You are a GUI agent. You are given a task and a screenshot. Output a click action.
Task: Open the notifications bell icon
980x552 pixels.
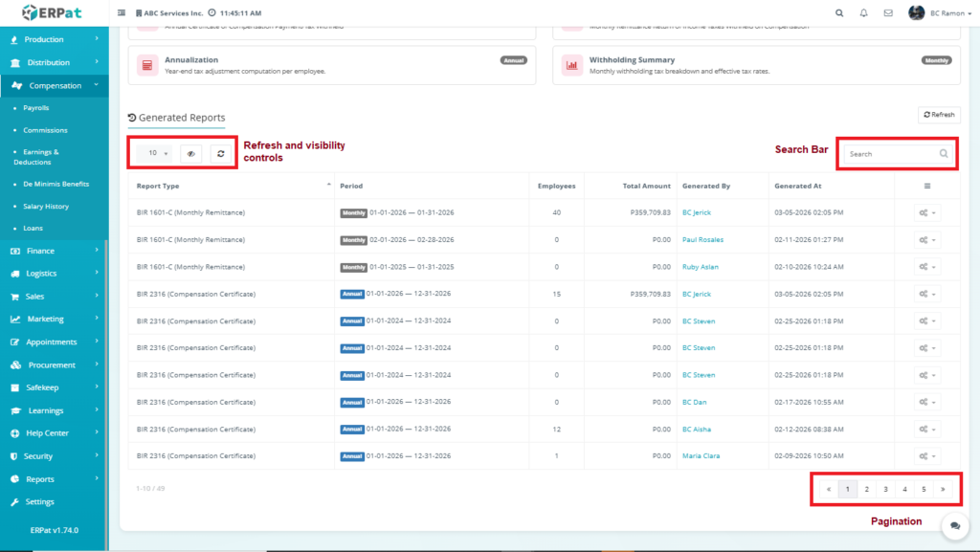point(864,13)
